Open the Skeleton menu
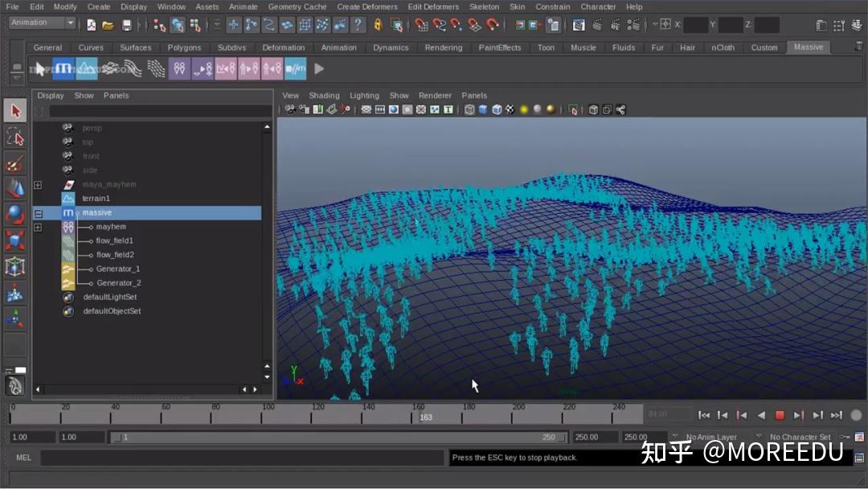The image size is (868, 489). 484,6
